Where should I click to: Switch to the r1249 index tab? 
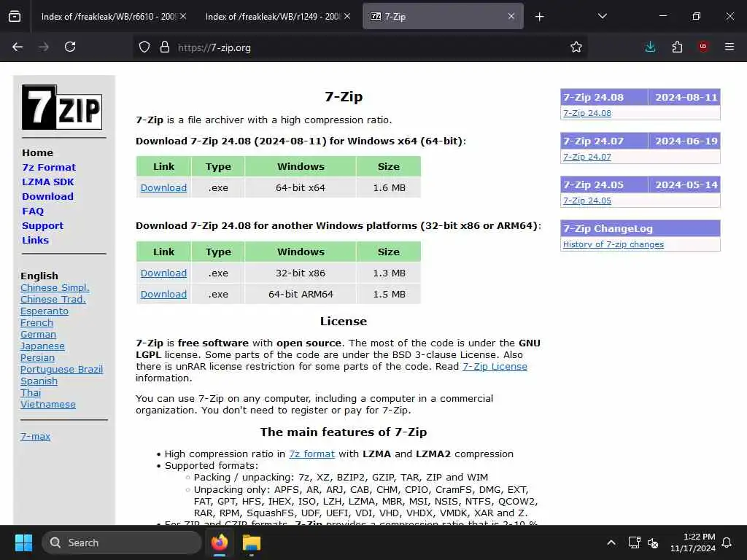(273, 16)
